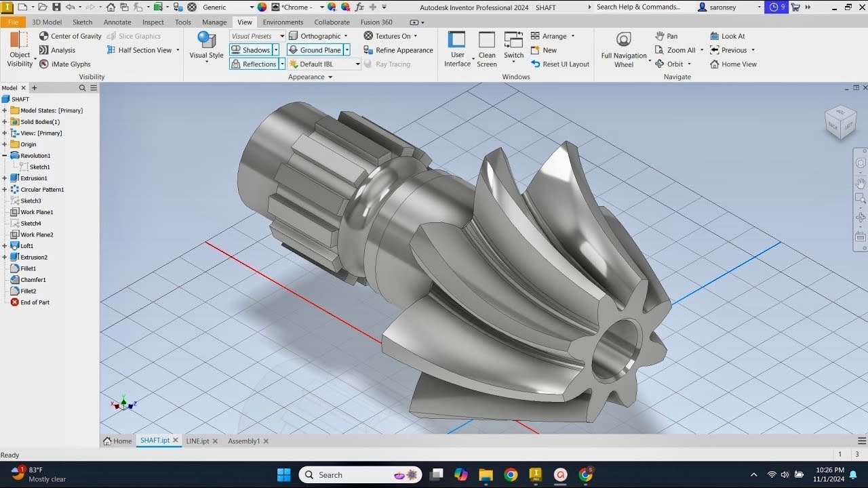Screen dimensions: 868x488
Task: Open the File menu
Action: pyautogui.click(x=13, y=22)
